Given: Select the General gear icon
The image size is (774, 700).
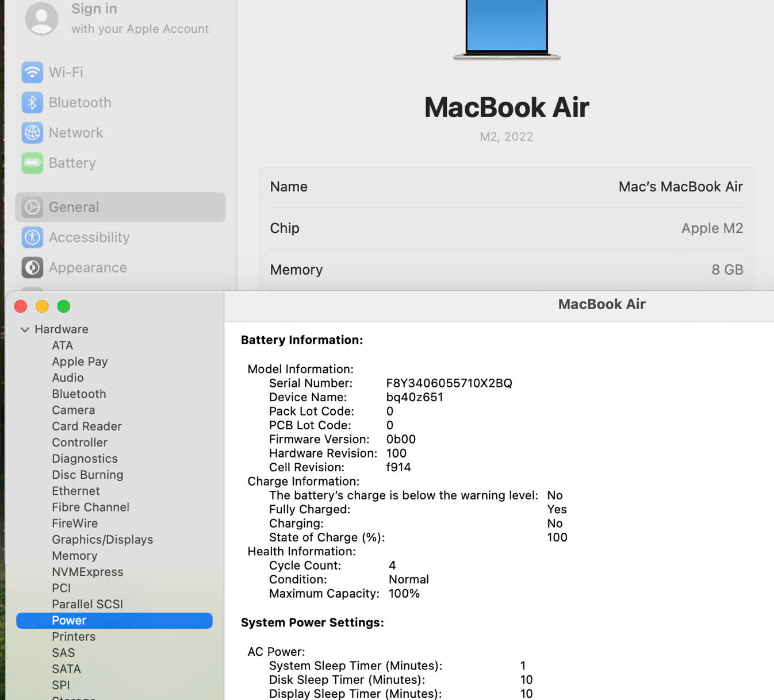Looking at the screenshot, I should pyautogui.click(x=32, y=207).
